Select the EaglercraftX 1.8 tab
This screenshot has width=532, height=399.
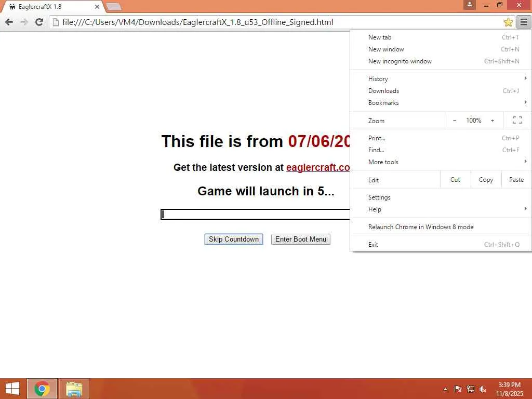52,6
